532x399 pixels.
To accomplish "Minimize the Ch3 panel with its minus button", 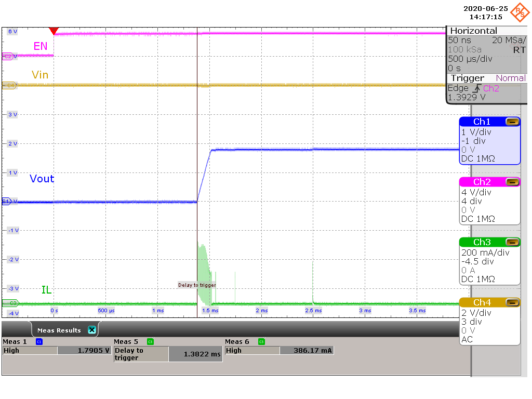I will [x=513, y=242].
